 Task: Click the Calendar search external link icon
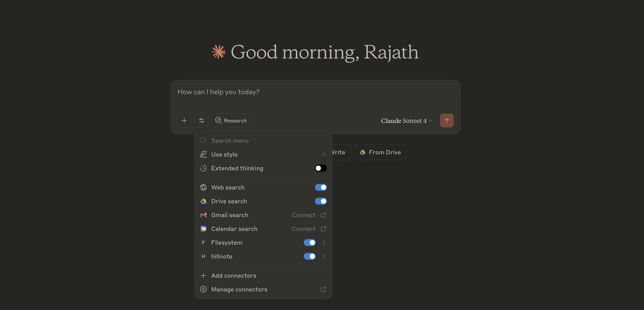pyautogui.click(x=323, y=229)
